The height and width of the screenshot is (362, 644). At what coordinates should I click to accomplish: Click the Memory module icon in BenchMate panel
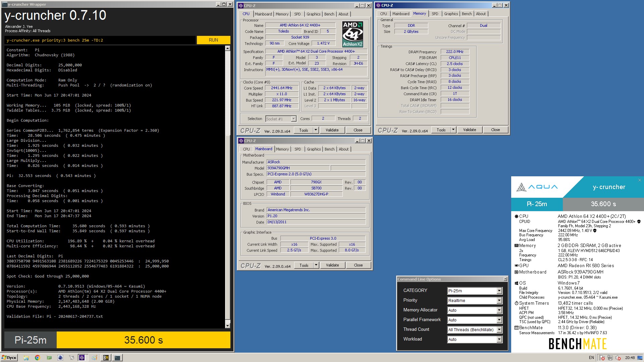[x=517, y=246]
